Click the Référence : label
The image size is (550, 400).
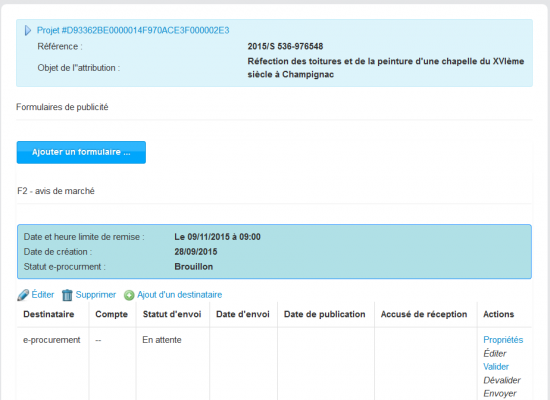point(60,46)
